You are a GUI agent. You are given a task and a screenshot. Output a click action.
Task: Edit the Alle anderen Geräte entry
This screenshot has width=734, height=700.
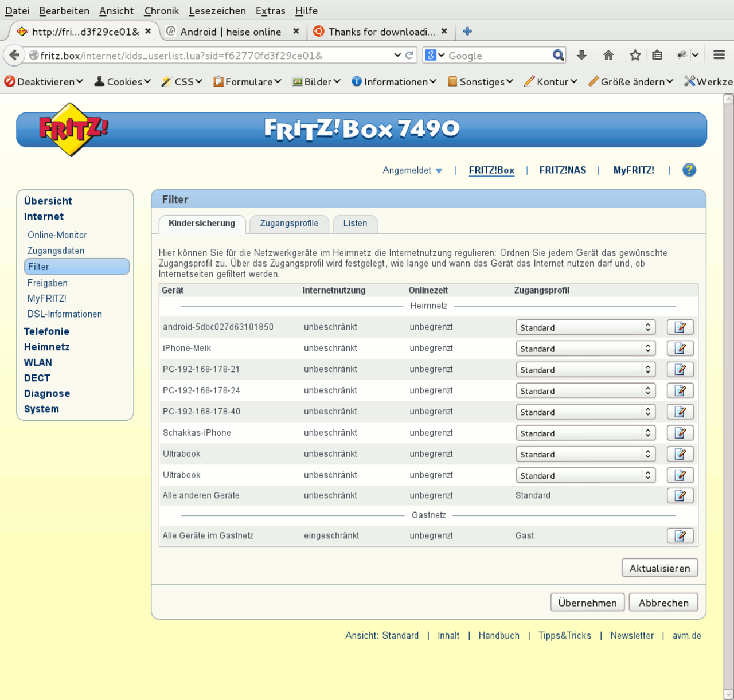coord(680,496)
